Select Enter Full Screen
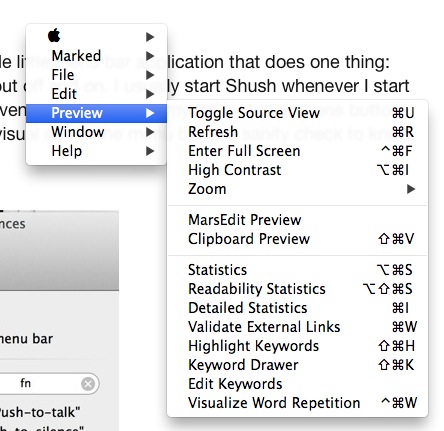Screen dimensions: 444x431 (297, 151)
